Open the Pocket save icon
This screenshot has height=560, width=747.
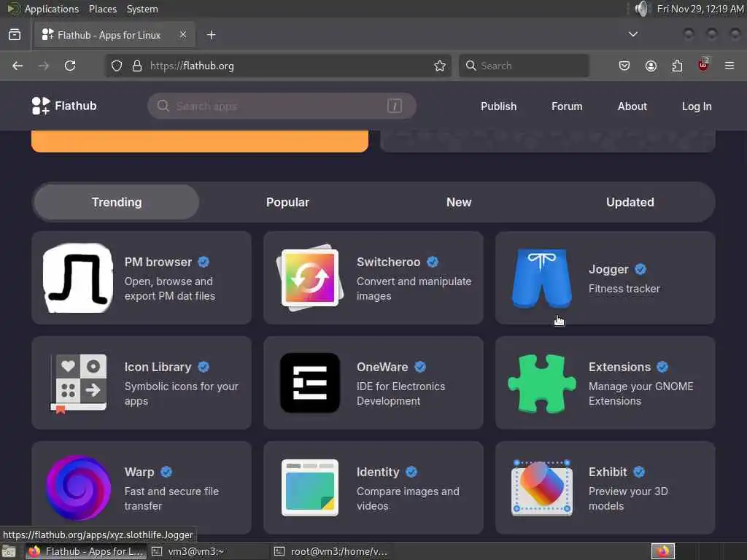tap(624, 66)
